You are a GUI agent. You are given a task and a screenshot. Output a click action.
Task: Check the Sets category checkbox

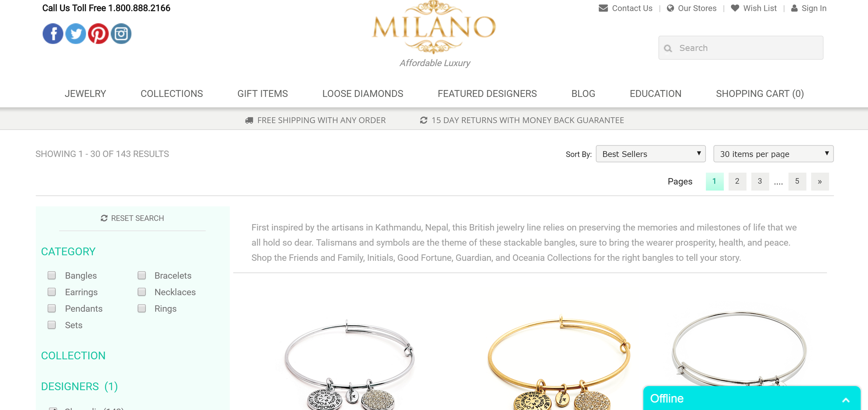52,325
